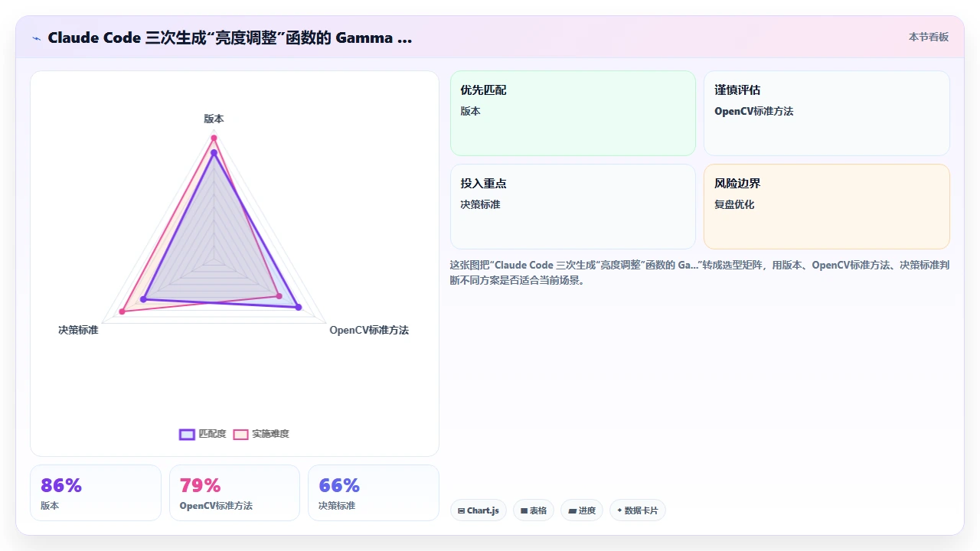Screen dimensions: 980x551
Task: Click 复盘优化 text in 风险边界 card
Action: (x=734, y=204)
